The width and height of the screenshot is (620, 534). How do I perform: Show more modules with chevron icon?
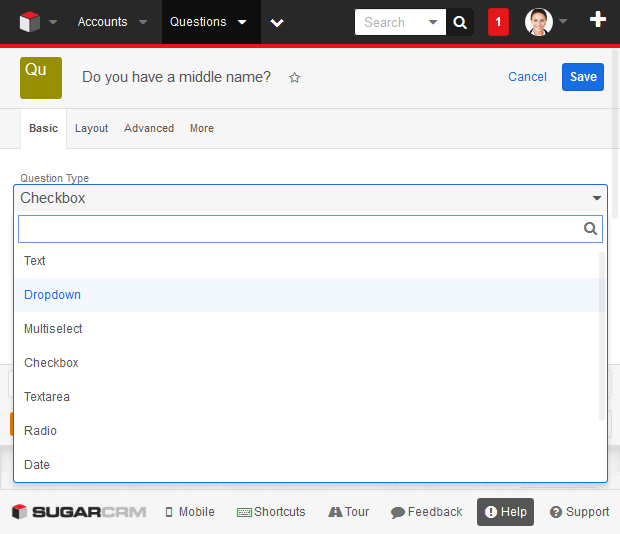tap(277, 23)
